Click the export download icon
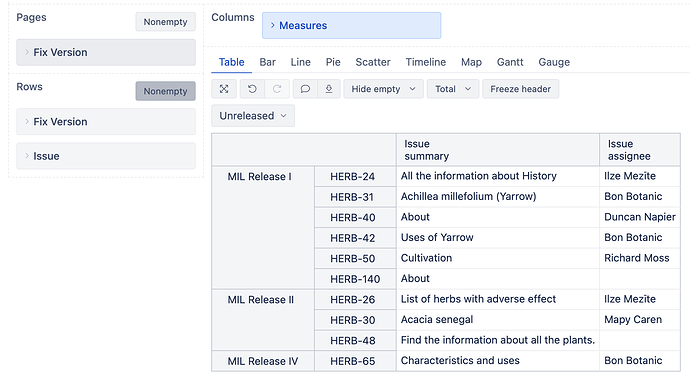 [x=329, y=89]
